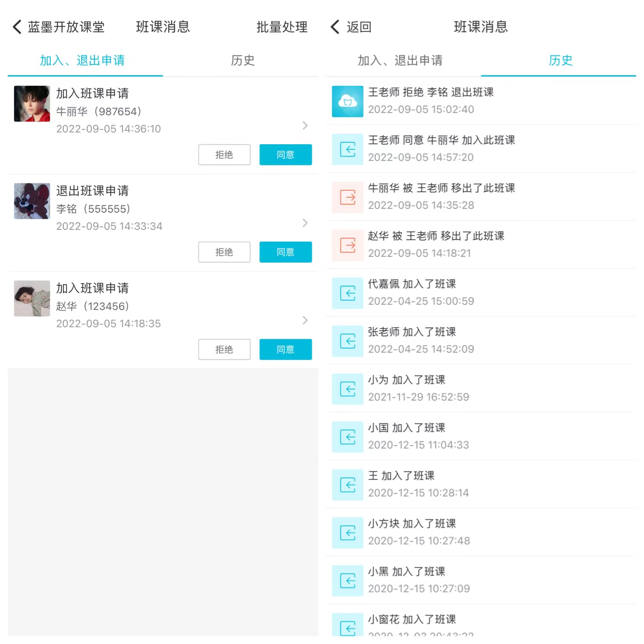Tap join icon beside 小为 加入了班课
644x644 pixels.
coord(347,389)
